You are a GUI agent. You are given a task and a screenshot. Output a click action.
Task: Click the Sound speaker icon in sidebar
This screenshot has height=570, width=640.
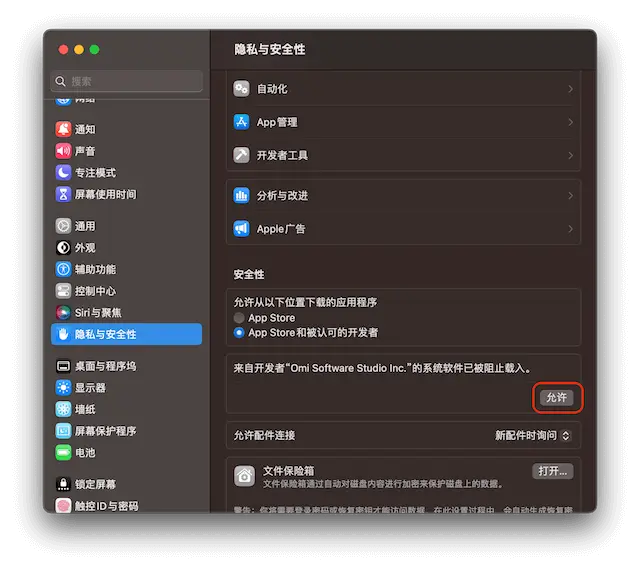(64, 151)
